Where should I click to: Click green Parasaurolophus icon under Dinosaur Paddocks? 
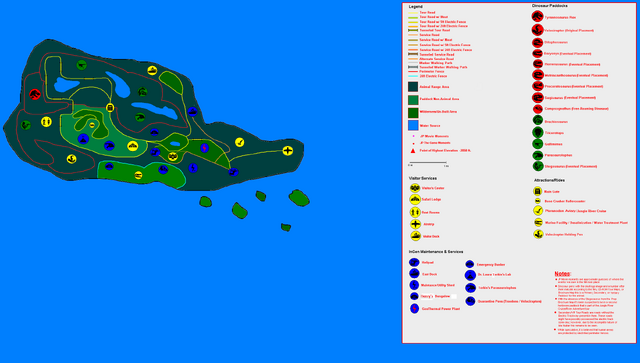538,155
